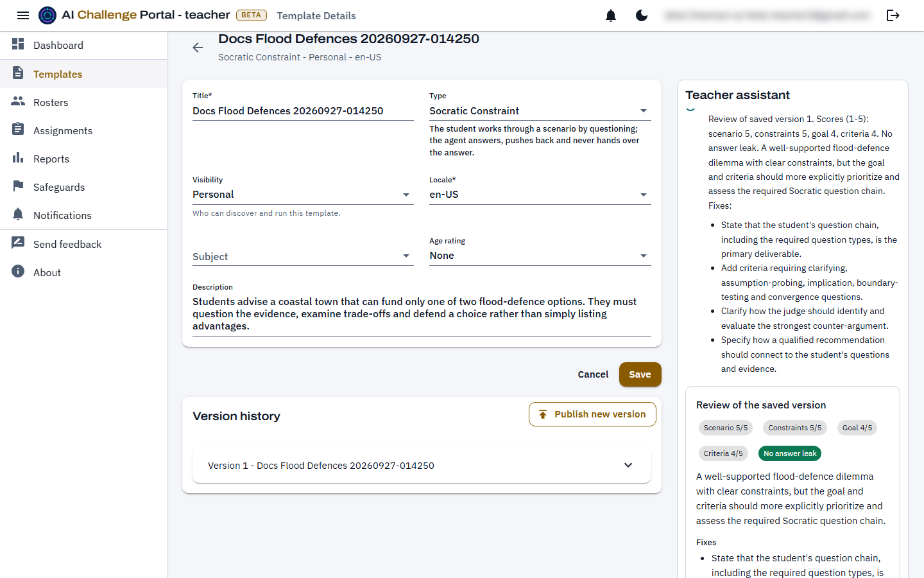Image resolution: width=924 pixels, height=578 pixels.
Task: Publish new version of template
Action: (x=592, y=414)
